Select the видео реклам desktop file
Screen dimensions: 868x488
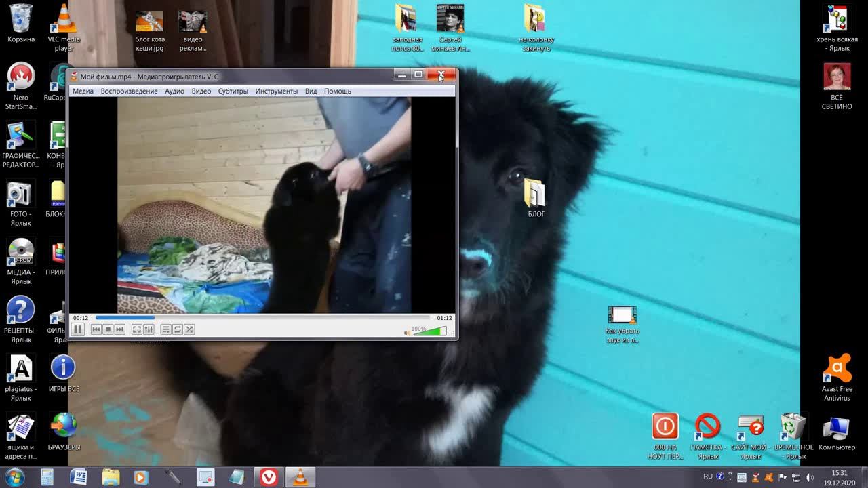click(193, 31)
